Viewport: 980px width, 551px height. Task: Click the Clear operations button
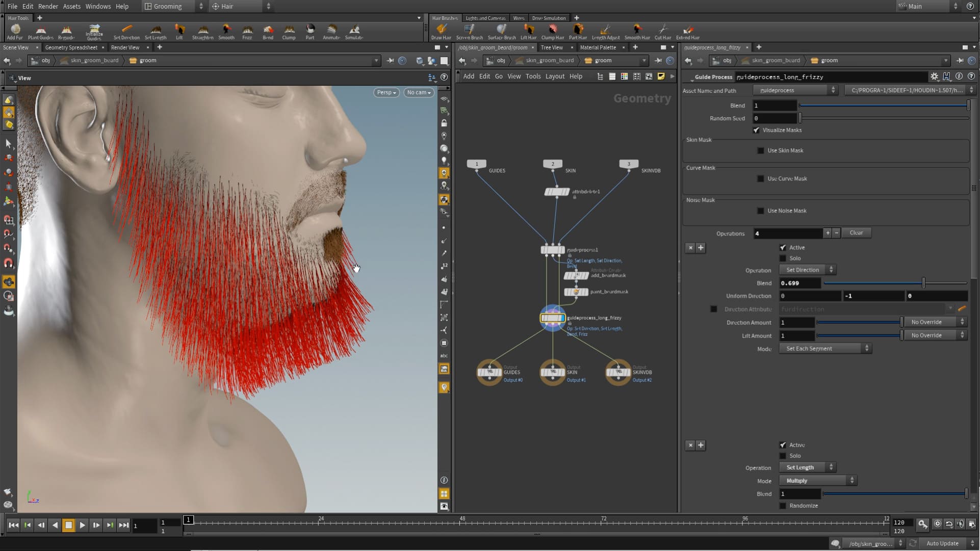click(856, 233)
